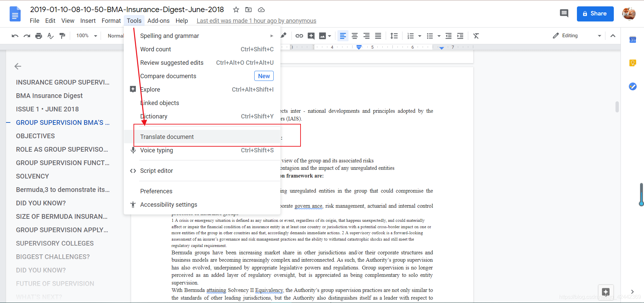Toggle left align
The height and width of the screenshot is (303, 644).
(343, 36)
